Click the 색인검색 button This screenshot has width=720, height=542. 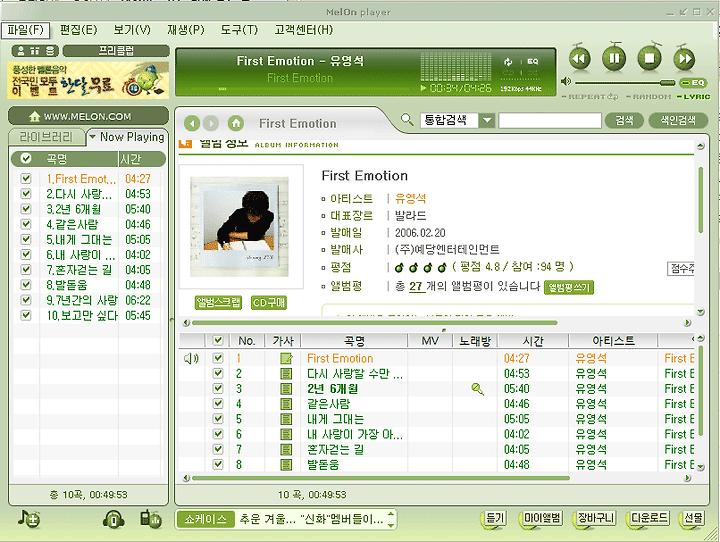tap(678, 120)
